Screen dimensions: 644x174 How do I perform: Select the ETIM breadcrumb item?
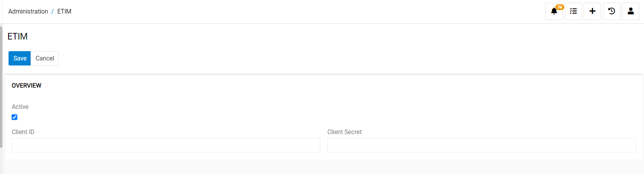[x=64, y=12]
